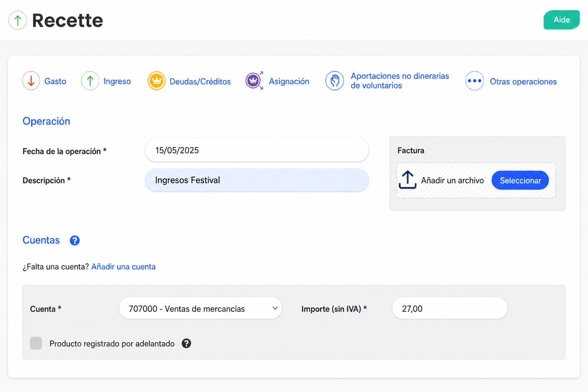The image size is (588, 392).
Task: Click the purple Asignación crown icon
Action: click(254, 81)
